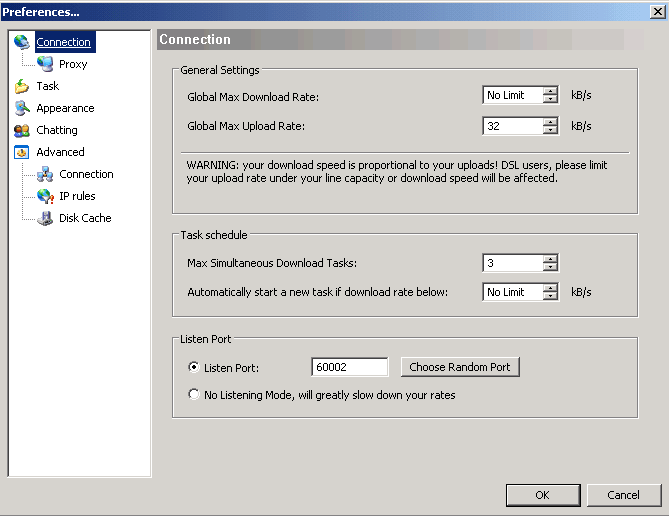The width and height of the screenshot is (669, 516).
Task: Confirm preferences with OK button
Action: (543, 495)
